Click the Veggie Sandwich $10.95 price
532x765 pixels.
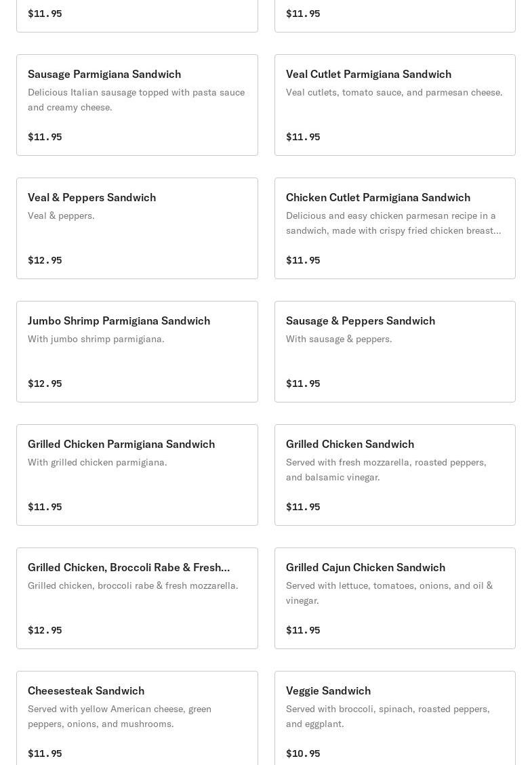(303, 753)
